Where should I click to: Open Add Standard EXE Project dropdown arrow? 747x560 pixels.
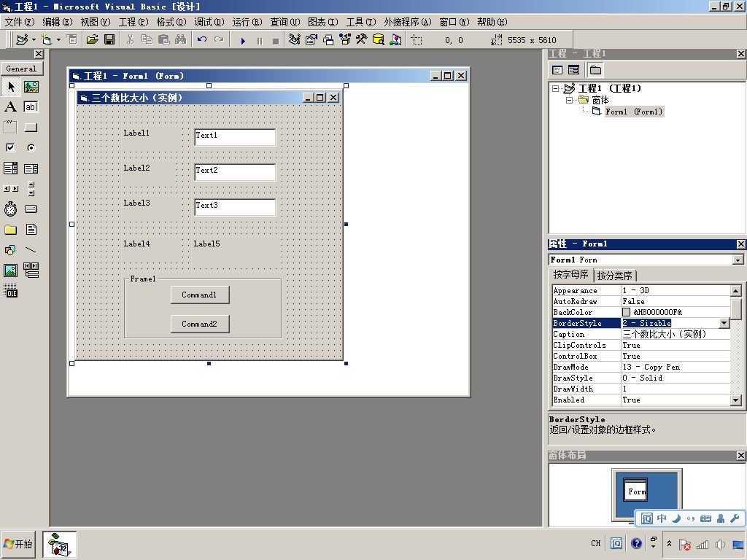(x=34, y=40)
